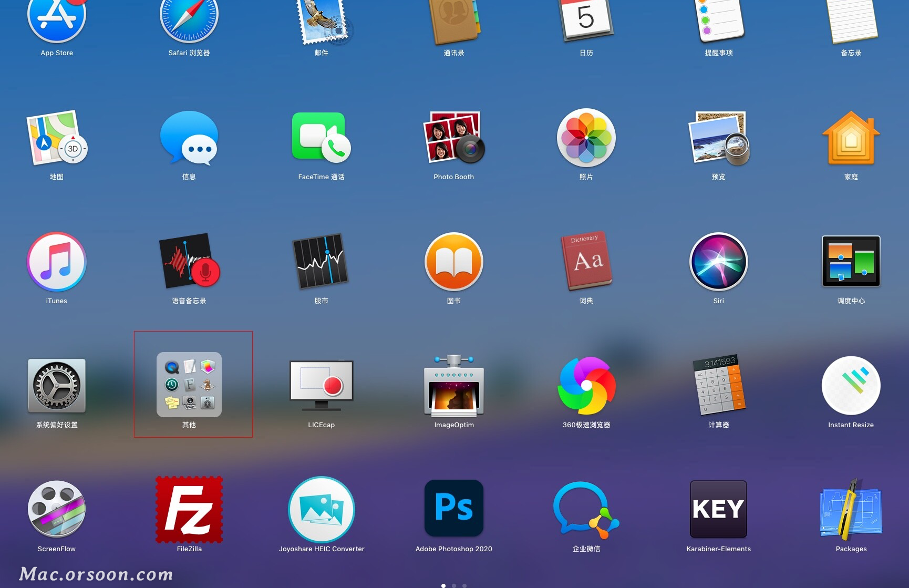
Task: Launch Photo Booth
Action: [453, 138]
